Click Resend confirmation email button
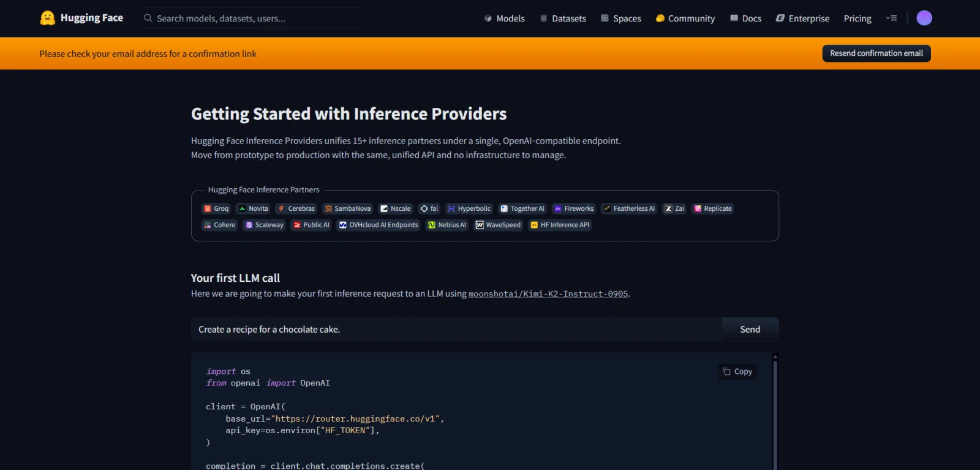This screenshot has height=470, width=980. (876, 53)
